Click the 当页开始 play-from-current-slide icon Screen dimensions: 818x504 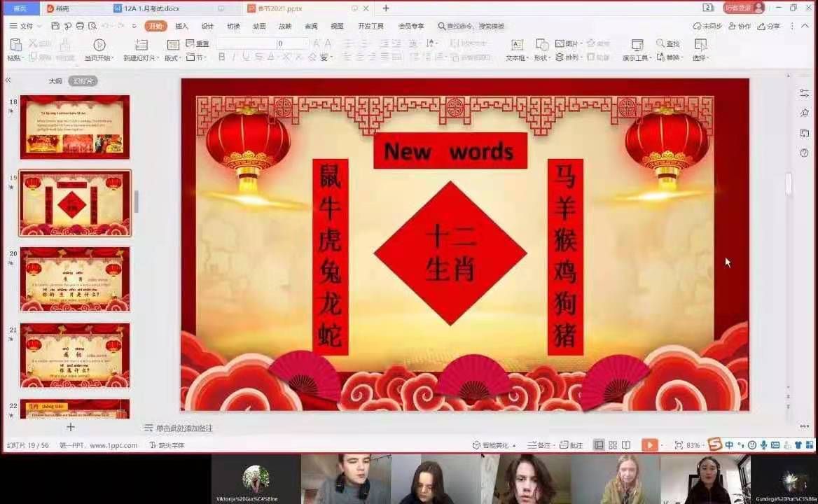(x=99, y=45)
